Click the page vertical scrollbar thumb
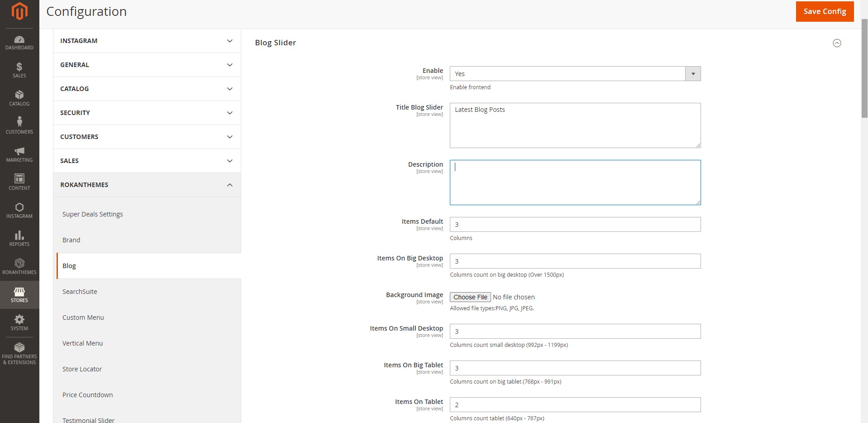 (864, 68)
